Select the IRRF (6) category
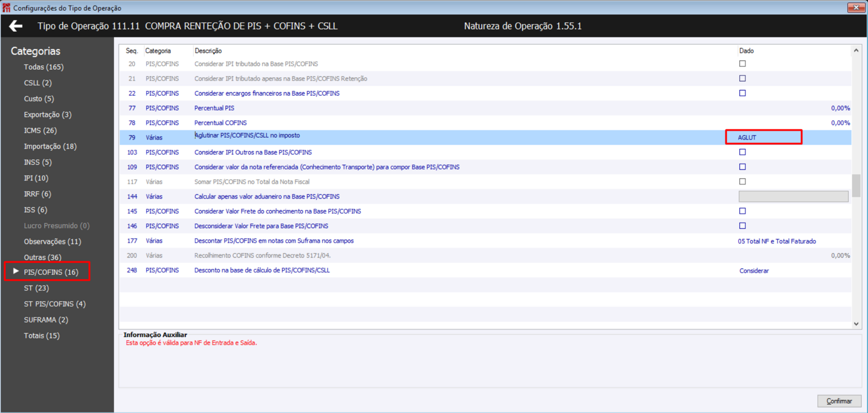Screen dimensions: 868x413 [x=37, y=194]
